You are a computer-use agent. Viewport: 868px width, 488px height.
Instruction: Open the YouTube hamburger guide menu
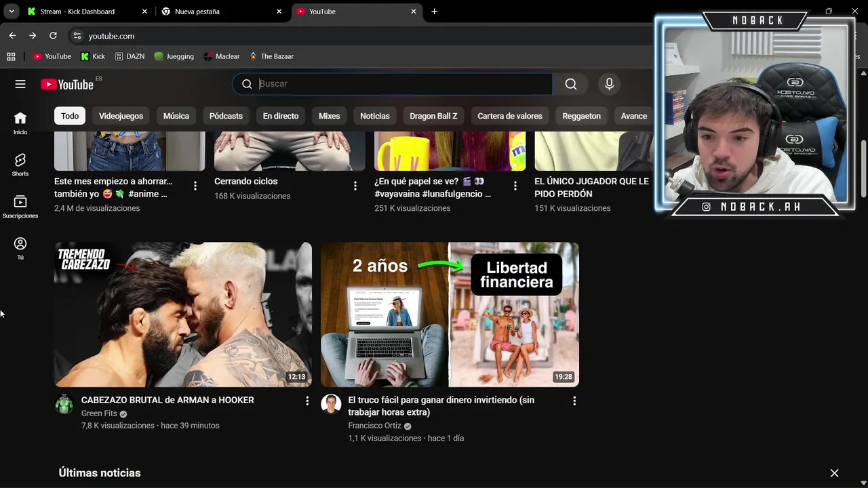click(20, 84)
